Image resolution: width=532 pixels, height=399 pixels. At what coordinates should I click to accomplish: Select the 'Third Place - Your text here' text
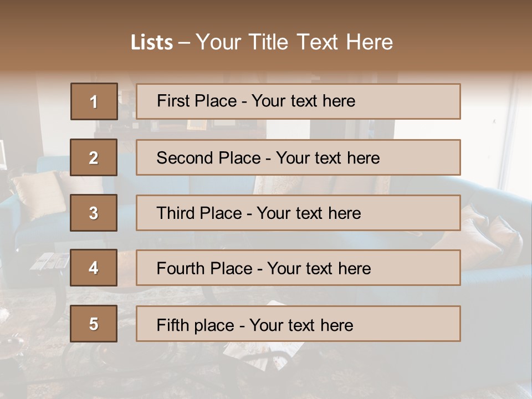(258, 213)
